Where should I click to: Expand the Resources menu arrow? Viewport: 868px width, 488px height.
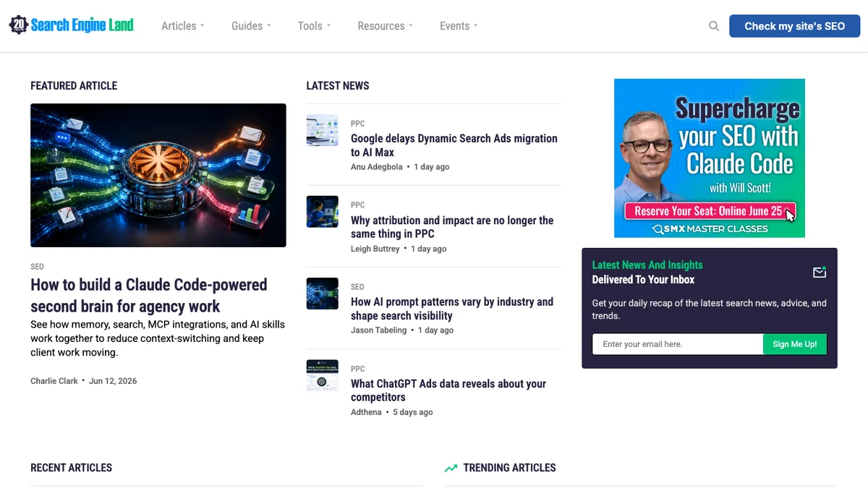pyautogui.click(x=411, y=25)
